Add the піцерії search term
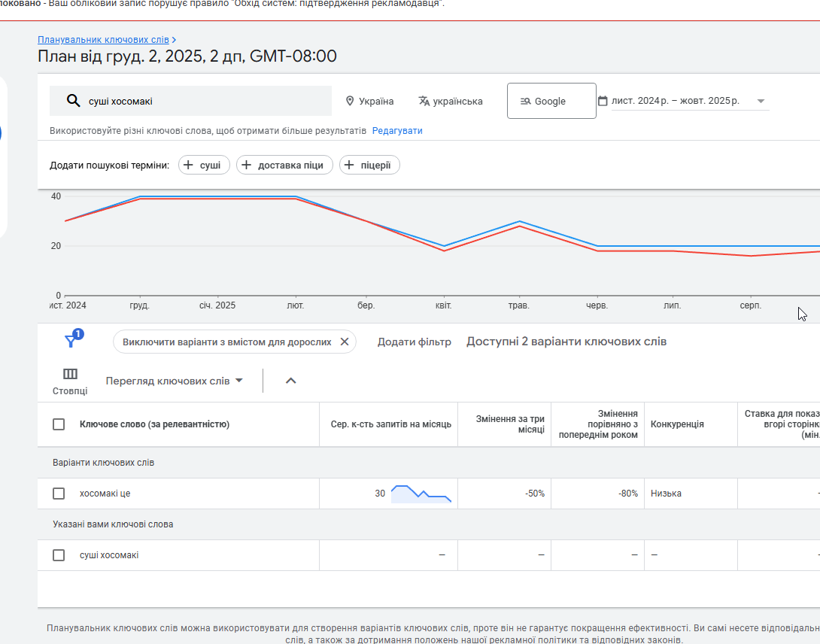 (x=369, y=165)
